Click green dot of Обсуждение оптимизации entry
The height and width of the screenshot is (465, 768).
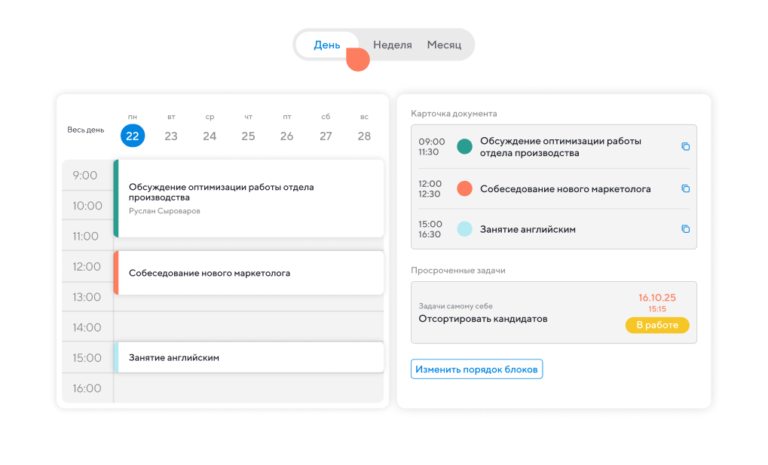pyautogui.click(x=464, y=146)
